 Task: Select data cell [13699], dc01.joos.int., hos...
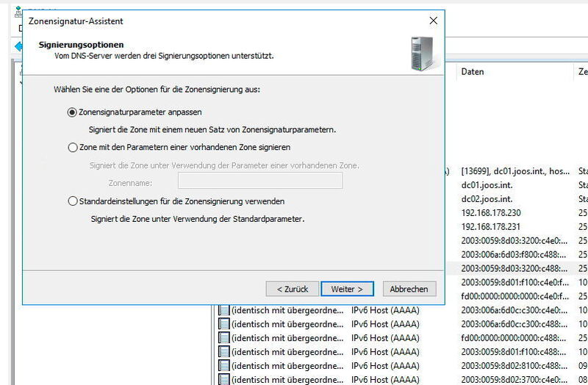coord(515,171)
